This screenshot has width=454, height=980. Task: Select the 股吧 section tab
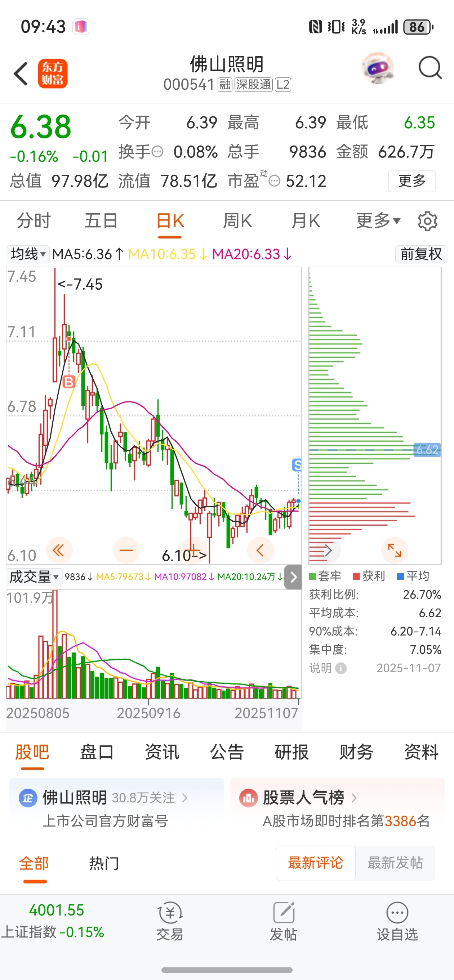click(32, 752)
